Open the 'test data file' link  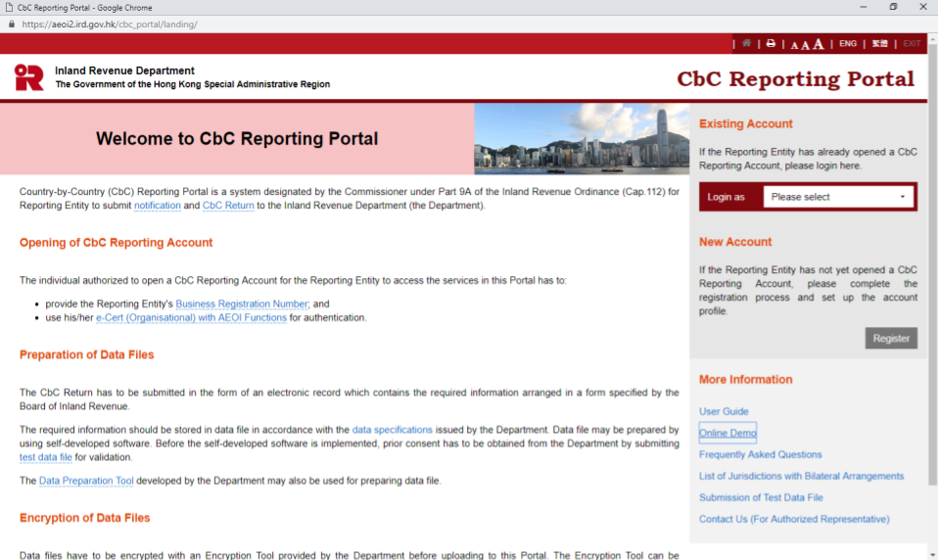point(45,457)
